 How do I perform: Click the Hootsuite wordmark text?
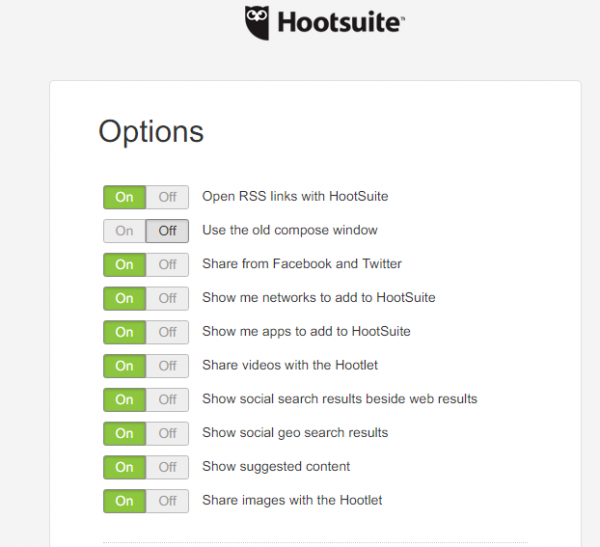[x=339, y=23]
